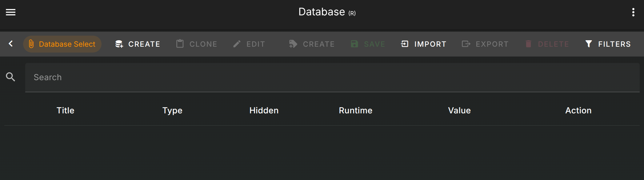Sort by the Type column header
The height and width of the screenshot is (180, 644).
[x=172, y=111]
